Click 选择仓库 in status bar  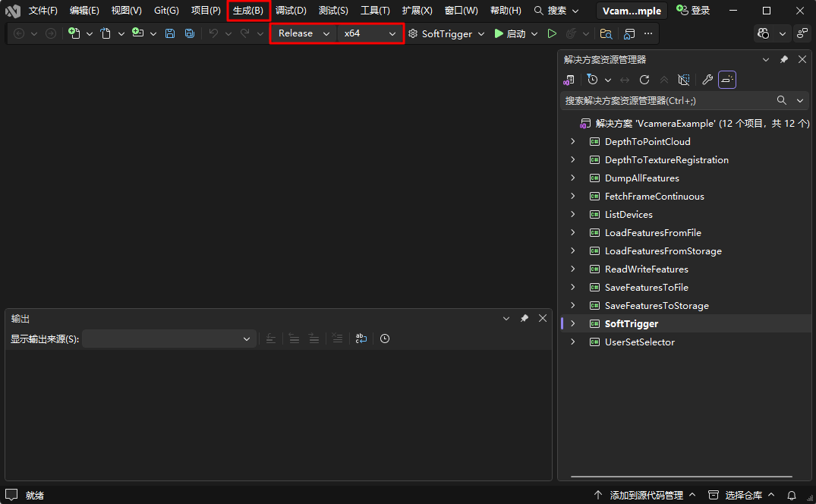coord(742,495)
